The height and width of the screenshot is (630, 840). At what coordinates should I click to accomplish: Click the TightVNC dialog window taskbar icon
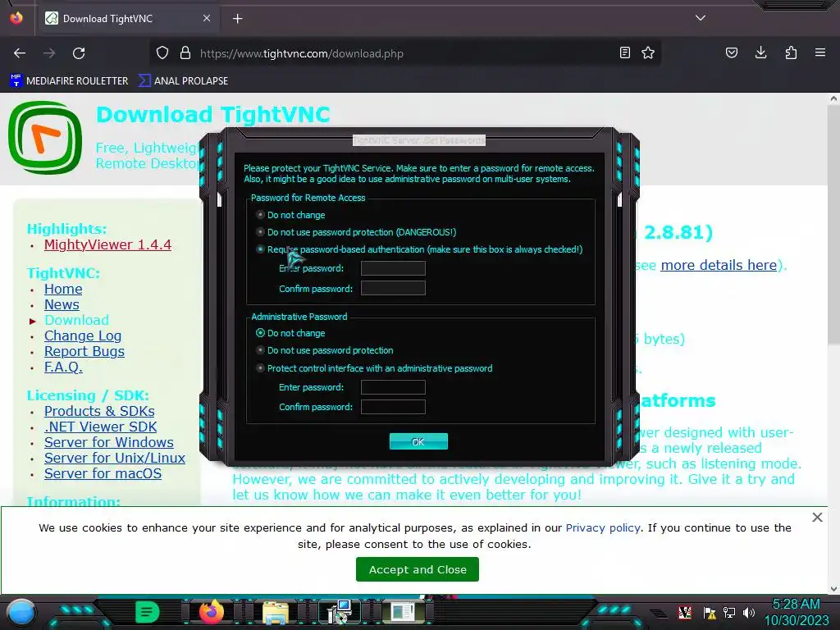(403, 612)
